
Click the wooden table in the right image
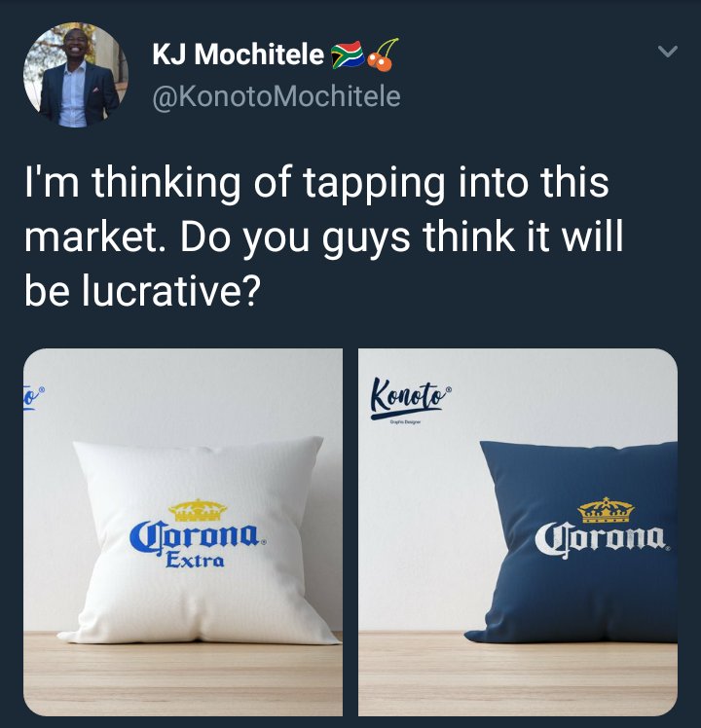(x=518, y=675)
